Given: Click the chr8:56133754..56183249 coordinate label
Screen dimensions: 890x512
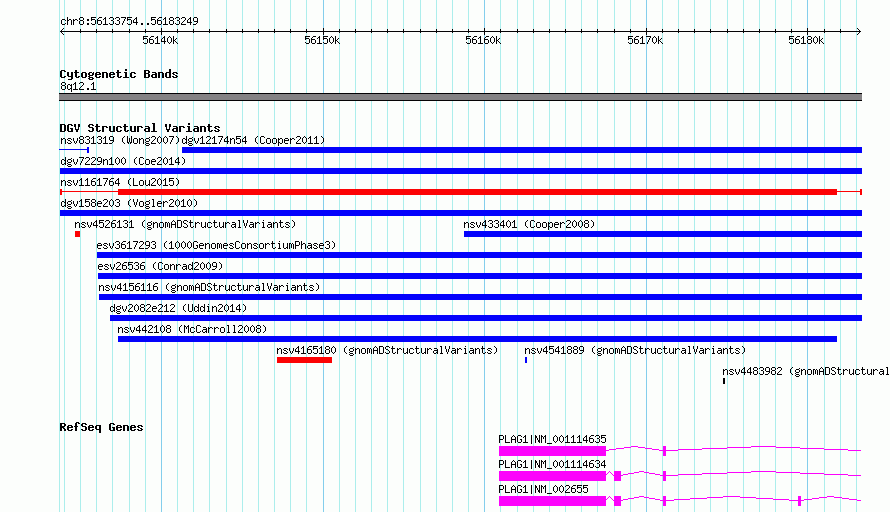Looking at the screenshot, I should (129, 21).
